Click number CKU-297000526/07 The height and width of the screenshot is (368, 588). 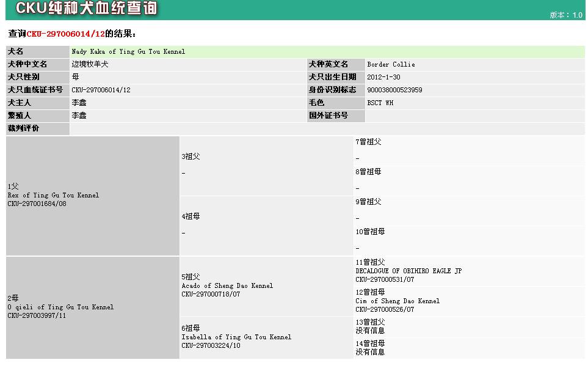coord(385,310)
